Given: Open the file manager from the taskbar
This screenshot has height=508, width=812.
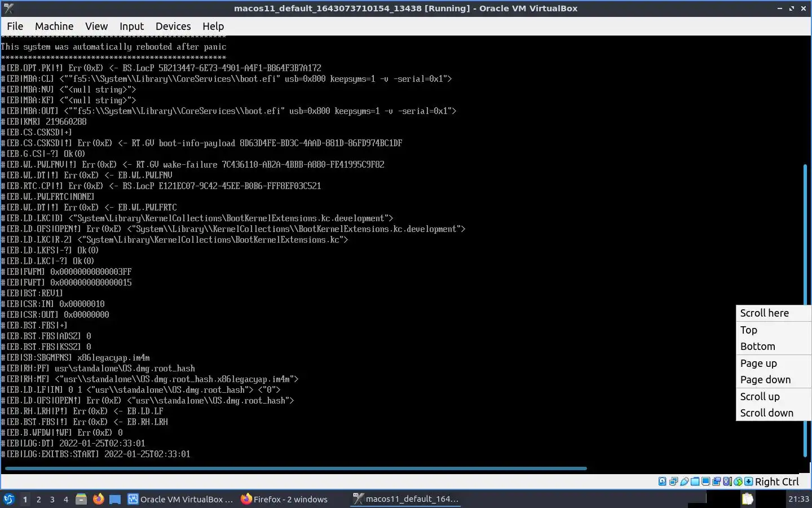Looking at the screenshot, I should [x=81, y=499].
